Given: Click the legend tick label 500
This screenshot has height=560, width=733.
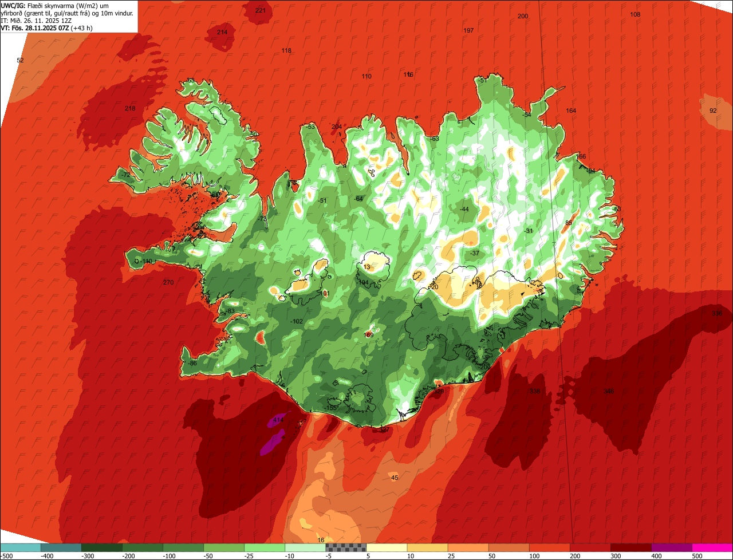Looking at the screenshot, I should 697,556.
